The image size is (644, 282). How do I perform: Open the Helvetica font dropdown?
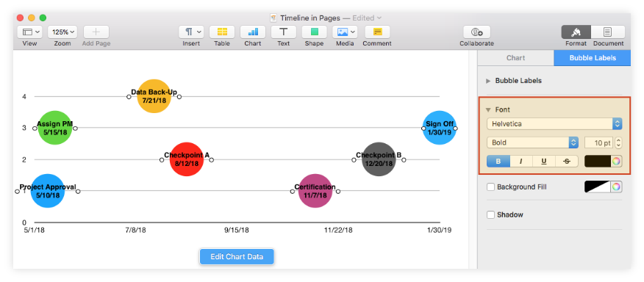554,123
